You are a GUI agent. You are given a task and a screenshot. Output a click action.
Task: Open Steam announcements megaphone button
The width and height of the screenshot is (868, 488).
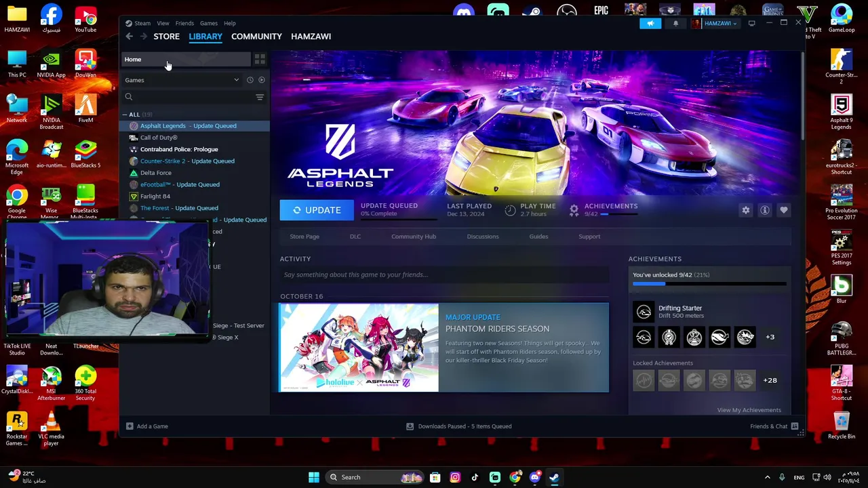(650, 24)
